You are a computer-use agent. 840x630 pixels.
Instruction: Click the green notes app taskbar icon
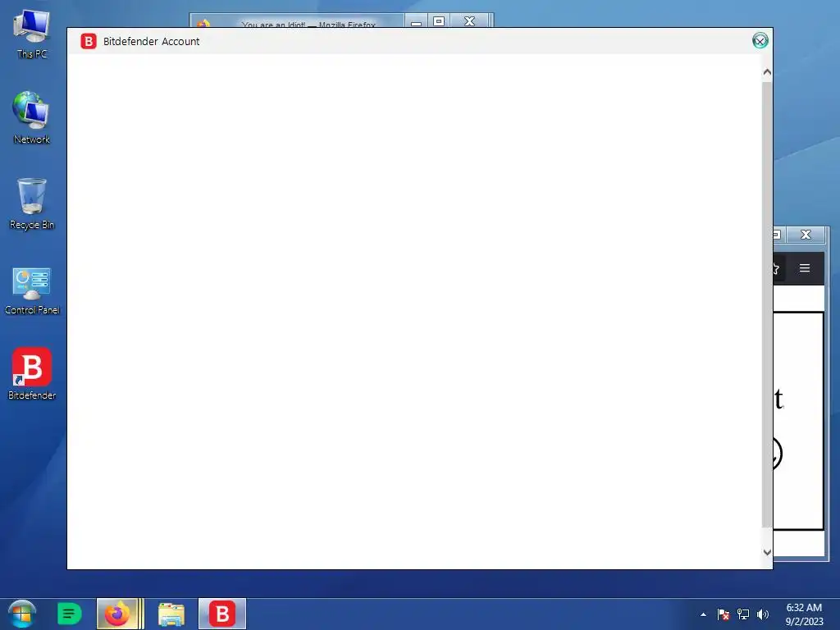click(69, 614)
